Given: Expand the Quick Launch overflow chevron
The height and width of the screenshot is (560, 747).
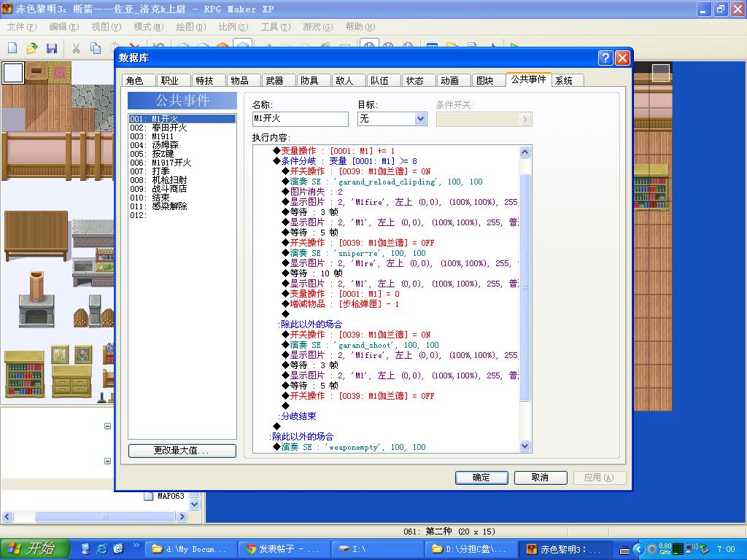Looking at the screenshot, I should [x=136, y=545].
